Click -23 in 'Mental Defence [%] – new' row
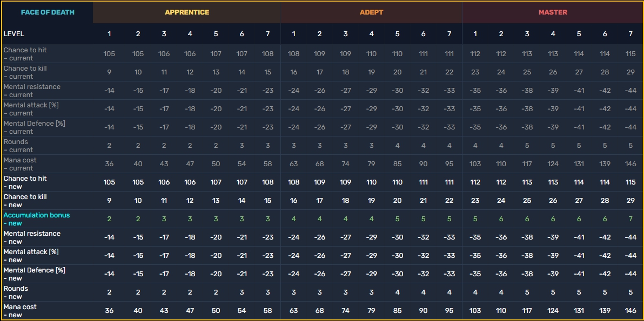The width and height of the screenshot is (644, 321). click(x=268, y=274)
